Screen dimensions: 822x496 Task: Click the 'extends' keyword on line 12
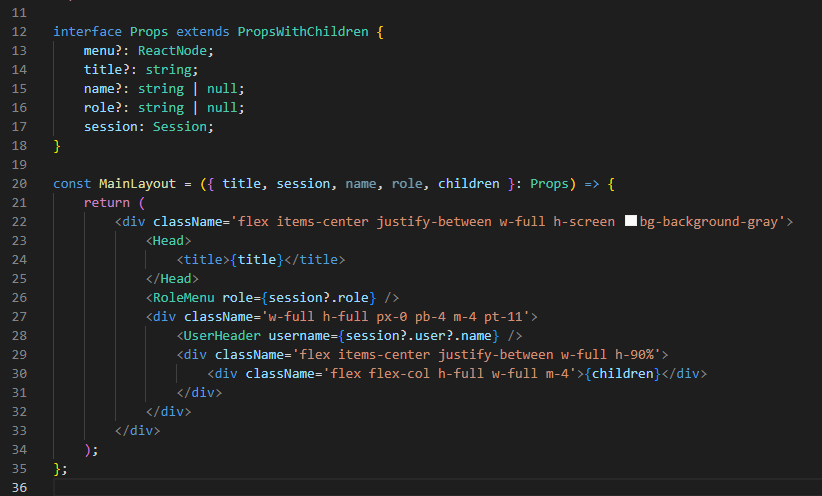point(203,31)
